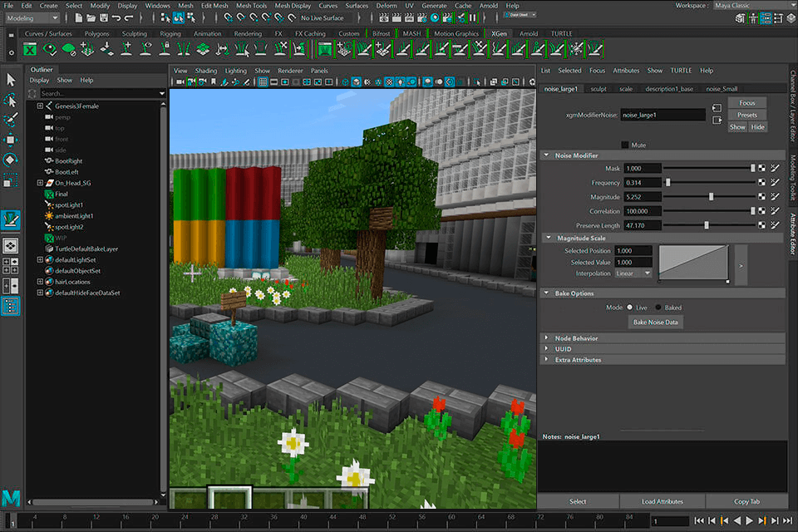Image resolution: width=798 pixels, height=532 pixels.
Task: Open the Interpolation dropdown showing Linear
Action: (x=633, y=273)
